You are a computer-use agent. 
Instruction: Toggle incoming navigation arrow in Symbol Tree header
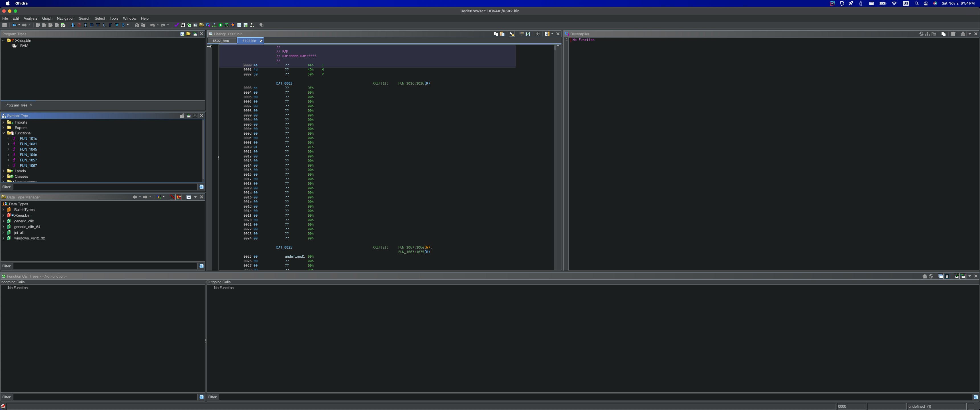[189, 116]
